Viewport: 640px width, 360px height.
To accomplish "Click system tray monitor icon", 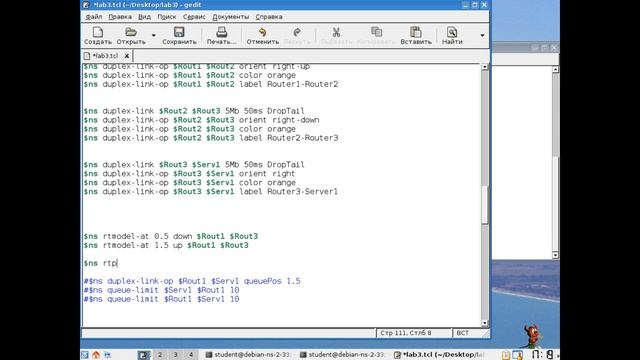I will click(517, 355).
